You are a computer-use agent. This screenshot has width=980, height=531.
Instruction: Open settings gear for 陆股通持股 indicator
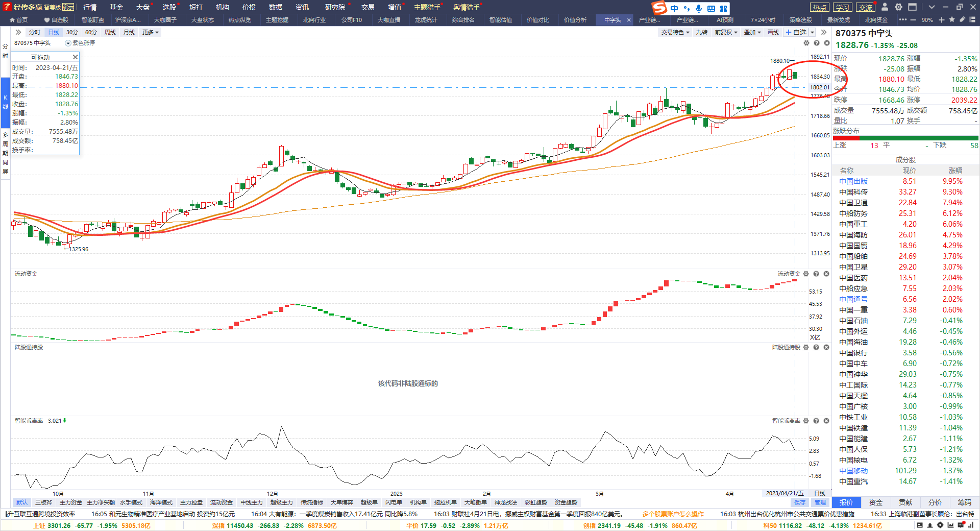[x=806, y=347]
